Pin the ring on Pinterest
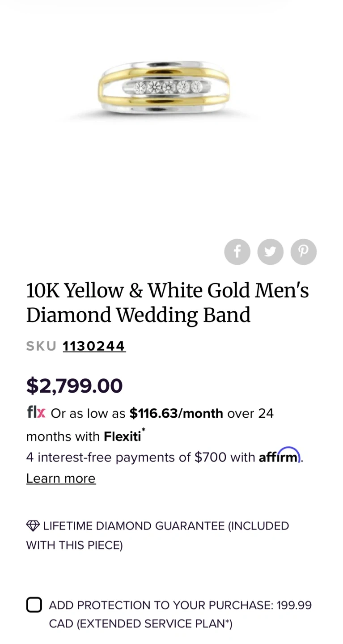The height and width of the screenshot is (644, 343). coord(303,252)
